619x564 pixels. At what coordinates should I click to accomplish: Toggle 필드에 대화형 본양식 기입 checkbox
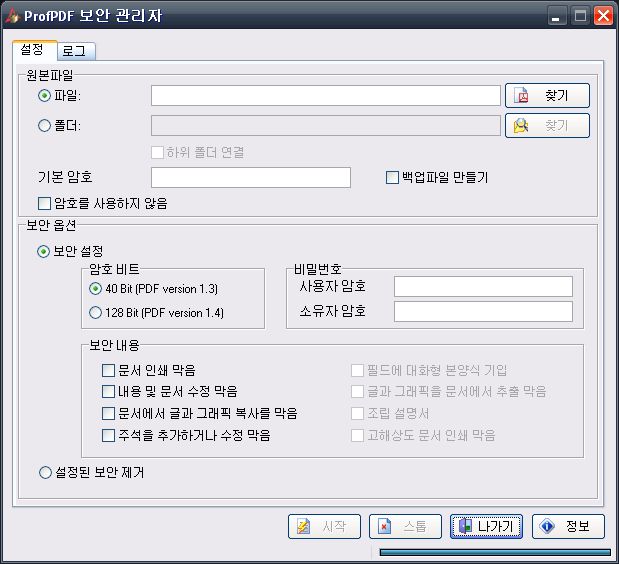tap(357, 371)
